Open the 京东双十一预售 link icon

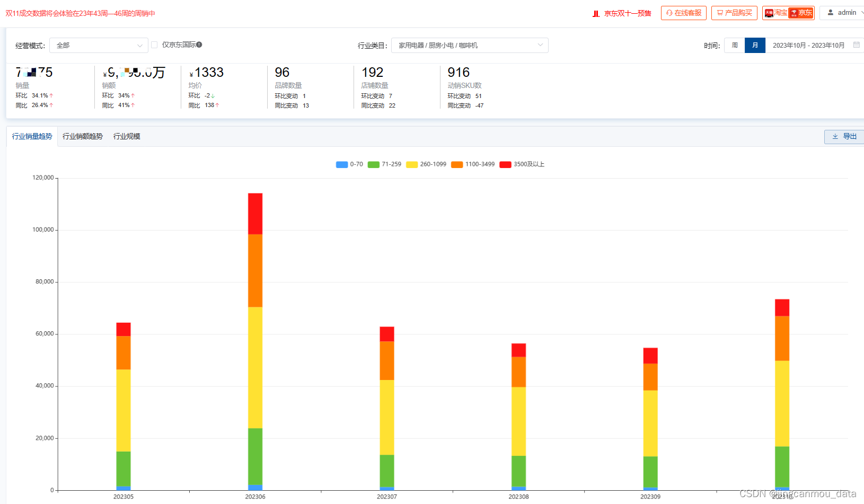(596, 13)
